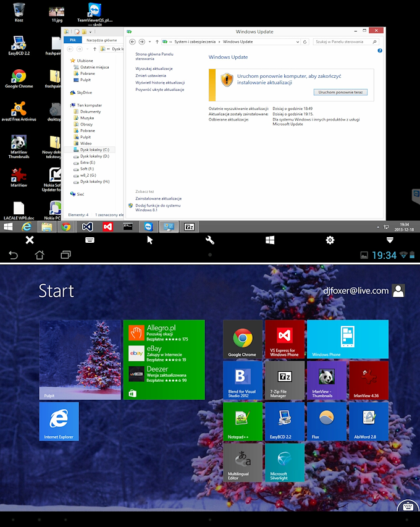This screenshot has width=420, height=527.
Task: Open Zmień ustawienia link
Action: [x=151, y=75]
